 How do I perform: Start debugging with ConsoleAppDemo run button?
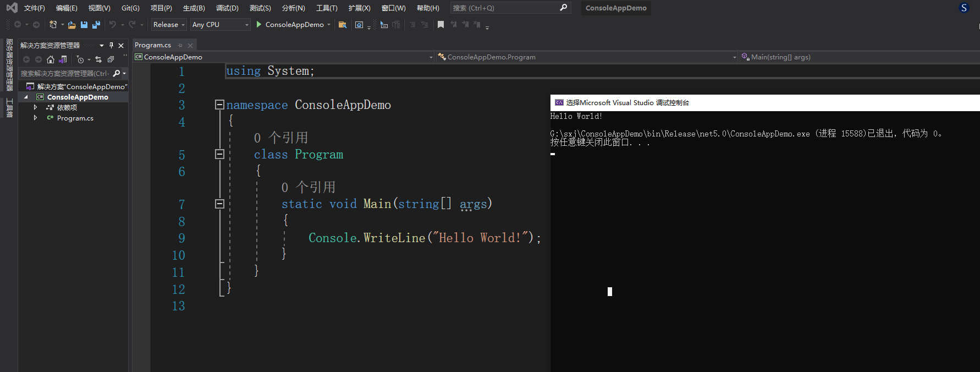click(290, 25)
